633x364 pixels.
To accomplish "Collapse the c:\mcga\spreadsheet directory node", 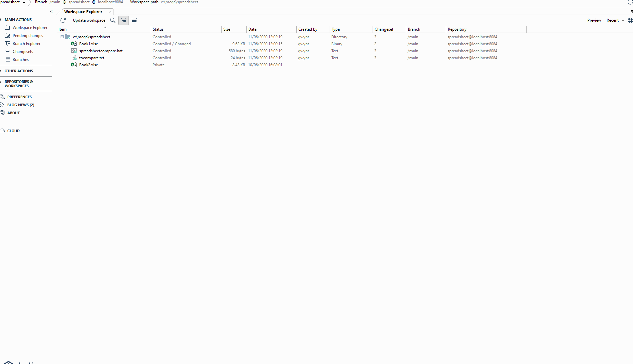I will 62,37.
